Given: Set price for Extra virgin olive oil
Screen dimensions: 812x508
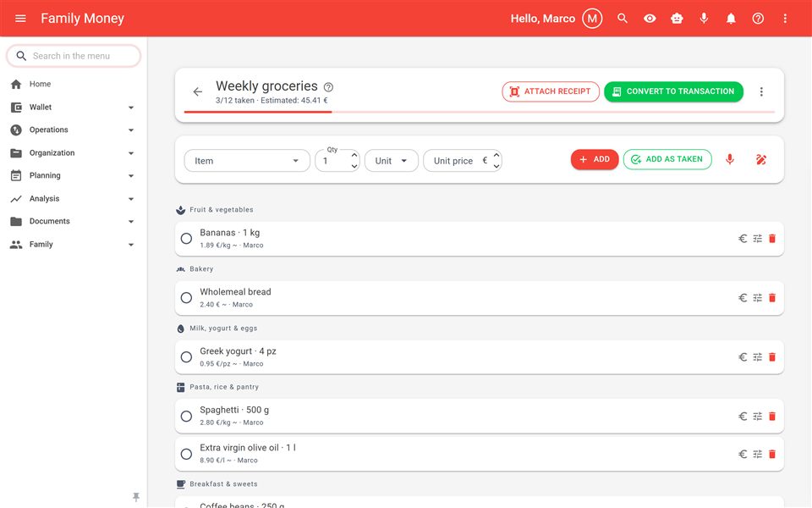Looking at the screenshot, I should point(743,454).
